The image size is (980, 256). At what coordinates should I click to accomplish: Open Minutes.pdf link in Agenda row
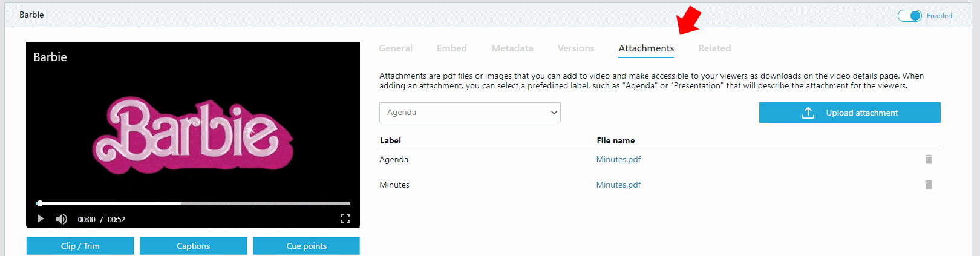click(x=618, y=159)
